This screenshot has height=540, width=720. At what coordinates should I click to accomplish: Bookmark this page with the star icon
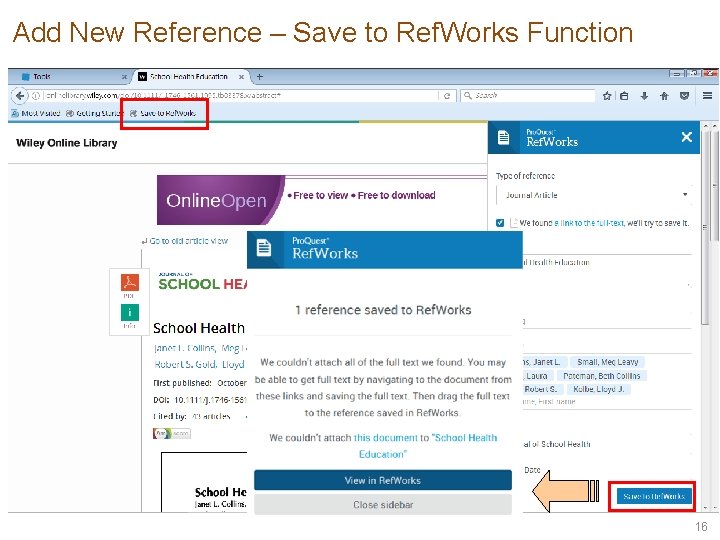coord(607,96)
